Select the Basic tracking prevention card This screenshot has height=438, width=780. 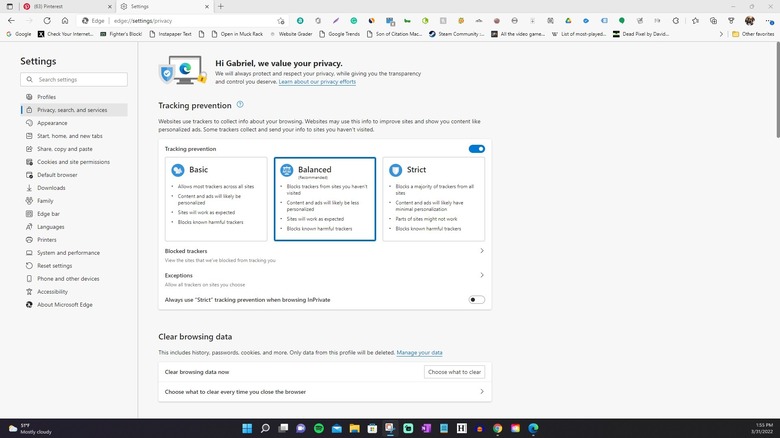point(216,199)
